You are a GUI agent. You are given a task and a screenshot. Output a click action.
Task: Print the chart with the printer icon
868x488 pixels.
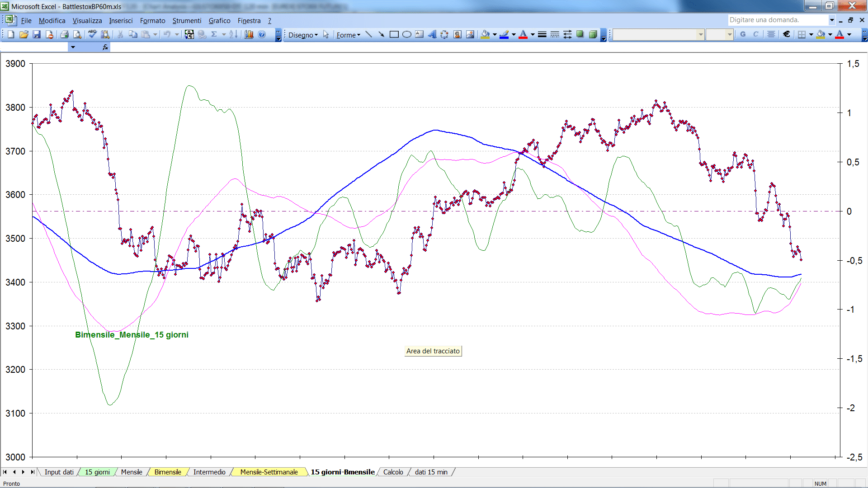tap(64, 34)
